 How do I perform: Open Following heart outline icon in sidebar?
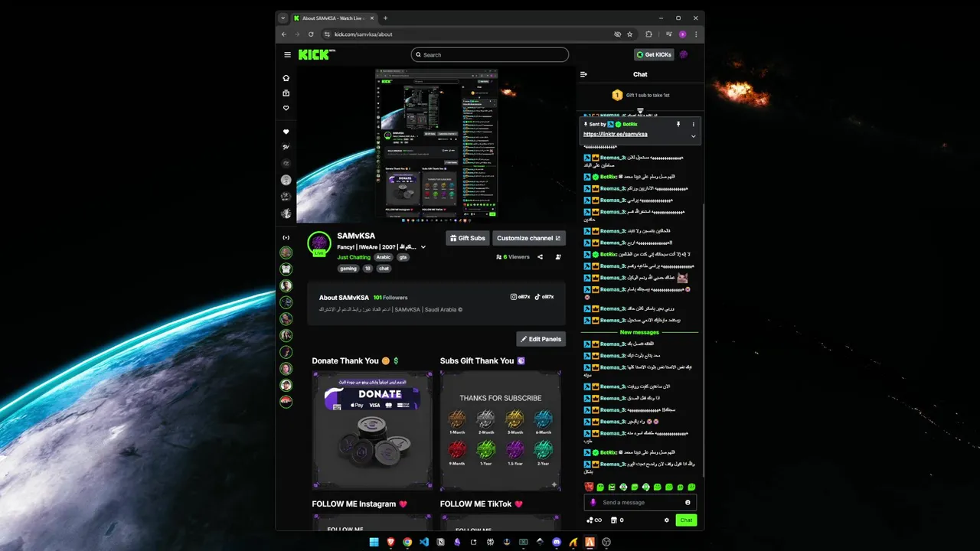click(x=286, y=108)
